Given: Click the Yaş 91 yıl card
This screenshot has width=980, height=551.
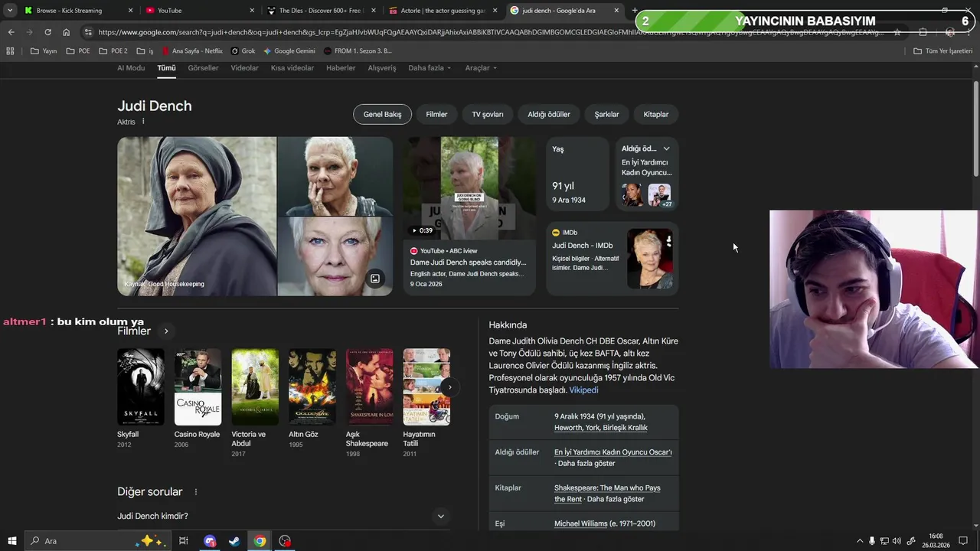Looking at the screenshot, I should click(578, 174).
